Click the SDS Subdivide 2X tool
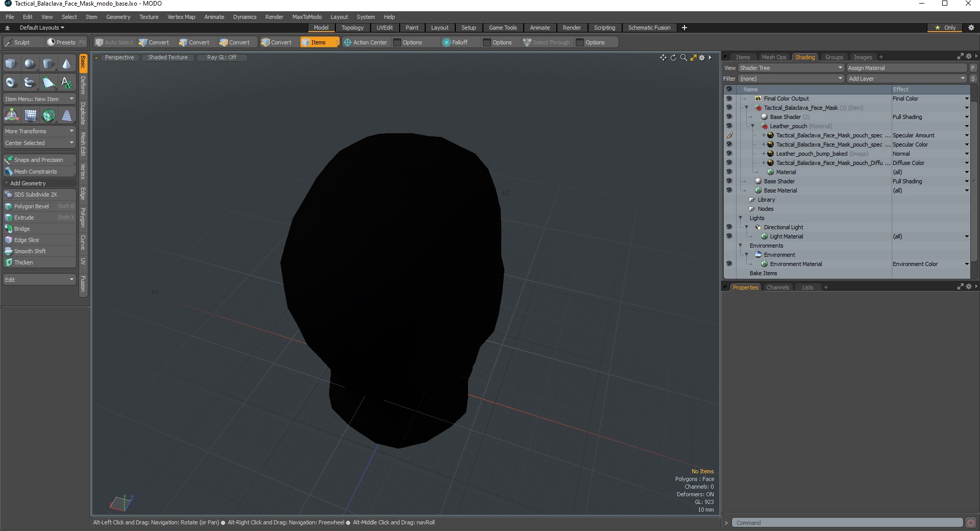 (39, 195)
